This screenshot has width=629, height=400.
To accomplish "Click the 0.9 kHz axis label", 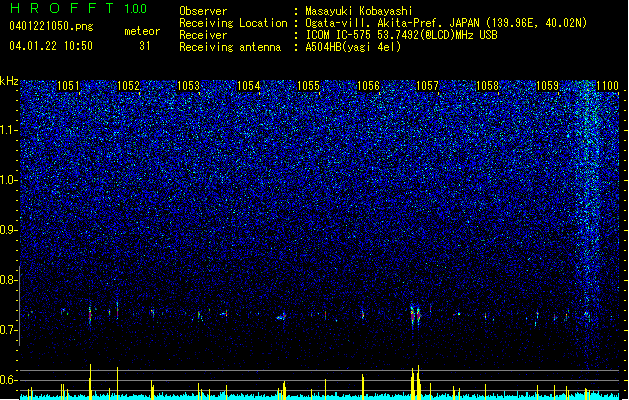I will tap(8, 230).
